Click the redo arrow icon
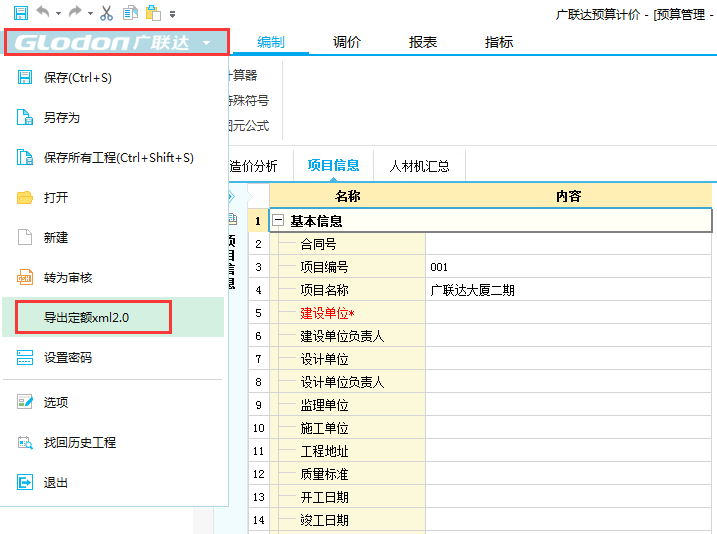The image size is (717, 534). (77, 13)
